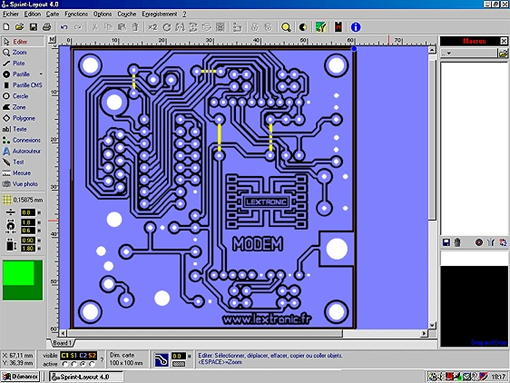Click the taskbar clock showing 18:17
Image resolution: width=510 pixels, height=383 pixels.
pos(498,377)
